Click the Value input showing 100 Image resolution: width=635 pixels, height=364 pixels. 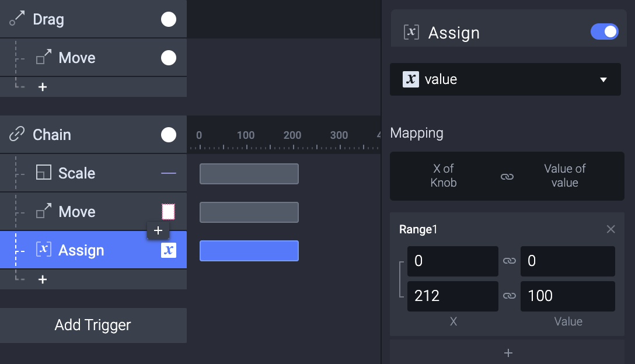pos(568,296)
